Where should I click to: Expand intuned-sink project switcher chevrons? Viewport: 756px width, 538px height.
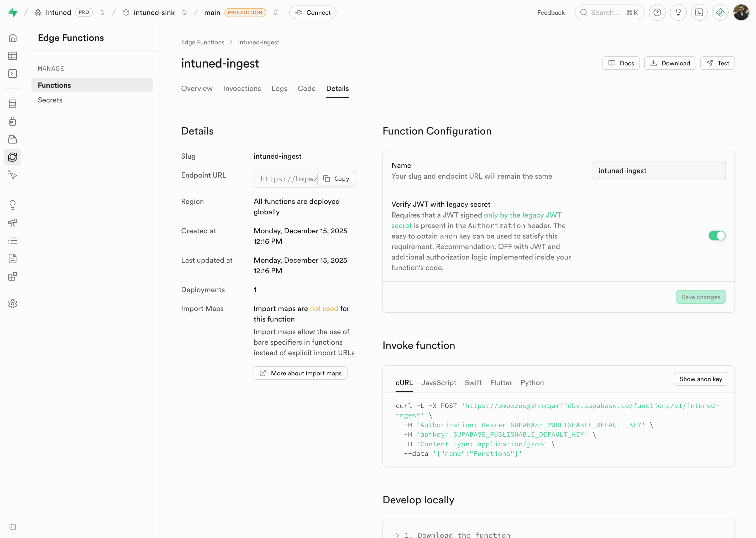tap(184, 13)
